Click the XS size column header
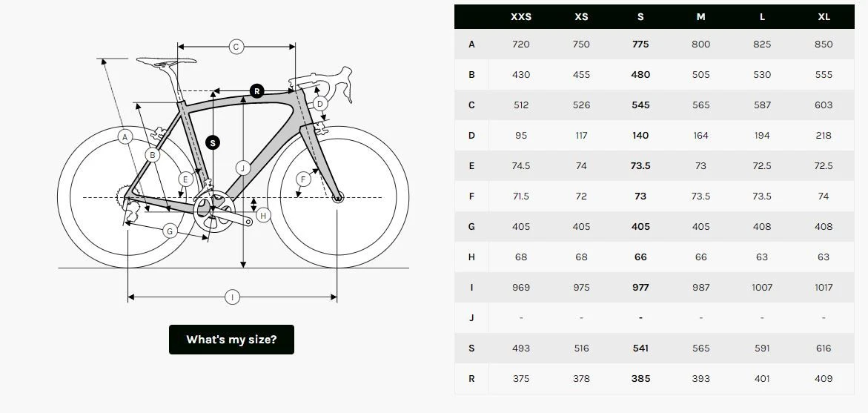This screenshot has height=413, width=868. click(x=581, y=17)
